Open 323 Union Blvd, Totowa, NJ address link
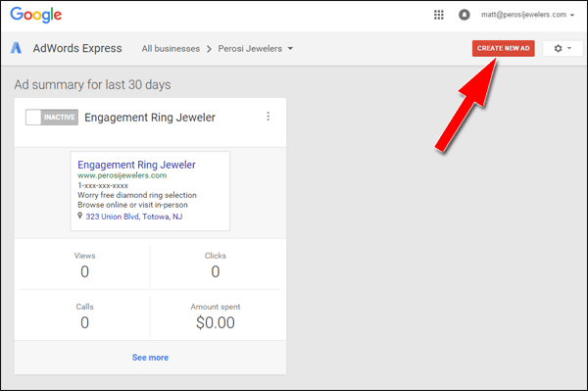Viewport: 588px width, 391px height. click(x=134, y=217)
